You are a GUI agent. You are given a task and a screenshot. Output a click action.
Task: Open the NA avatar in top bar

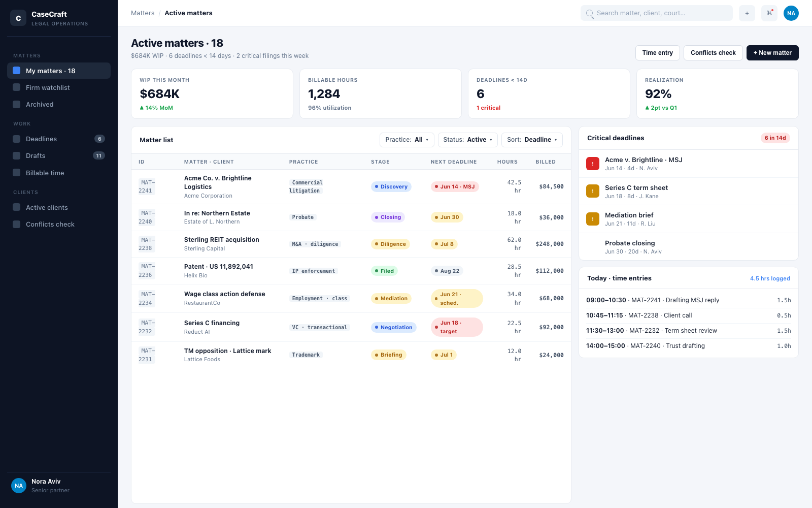click(x=791, y=13)
